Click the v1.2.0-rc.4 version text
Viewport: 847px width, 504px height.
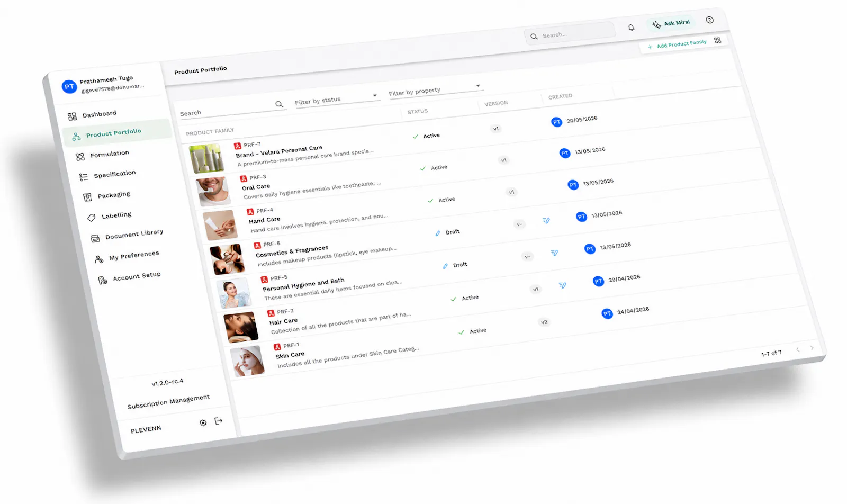(167, 382)
